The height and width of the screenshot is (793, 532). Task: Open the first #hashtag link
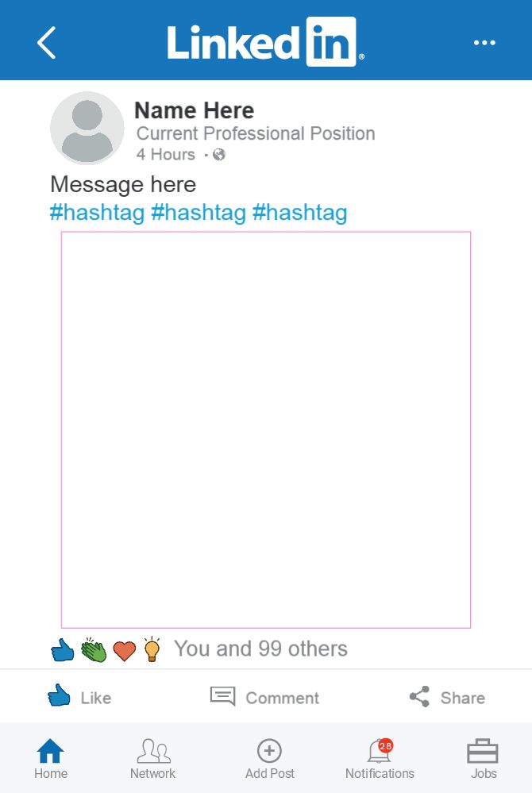pos(97,213)
